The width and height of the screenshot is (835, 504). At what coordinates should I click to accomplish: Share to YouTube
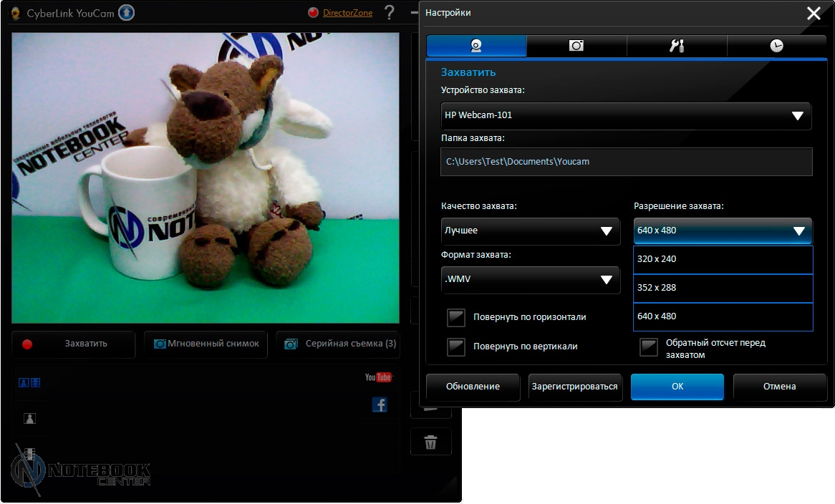[378, 377]
